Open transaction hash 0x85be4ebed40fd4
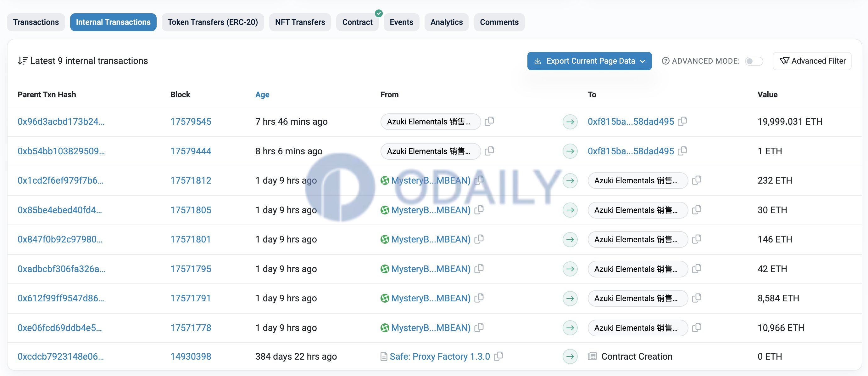This screenshot has width=868, height=376. pyautogui.click(x=60, y=210)
